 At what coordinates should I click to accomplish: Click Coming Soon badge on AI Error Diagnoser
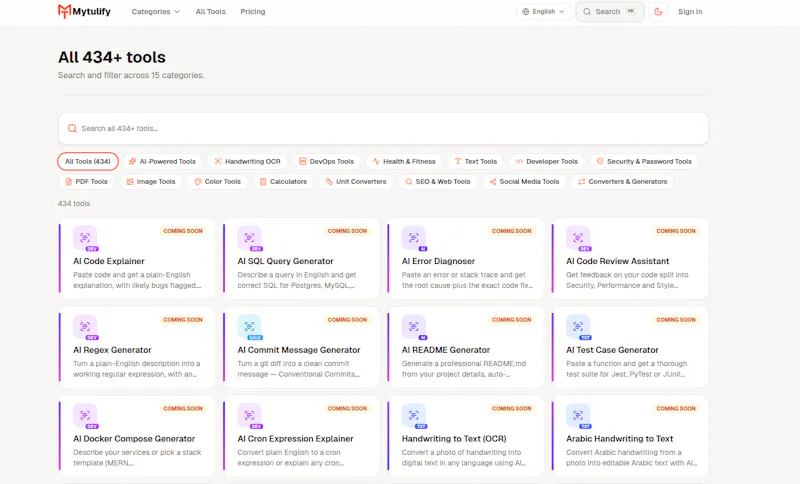[x=512, y=231]
